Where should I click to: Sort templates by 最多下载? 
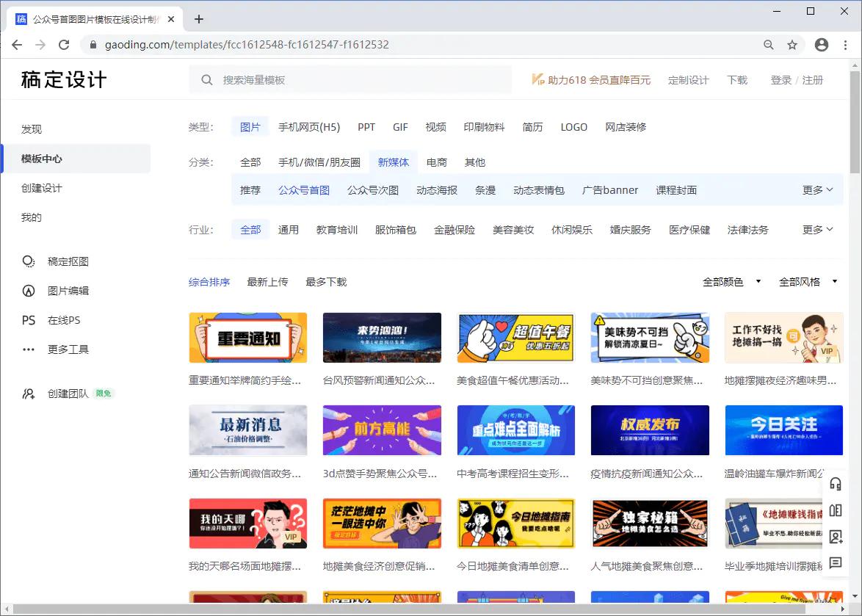click(x=326, y=281)
